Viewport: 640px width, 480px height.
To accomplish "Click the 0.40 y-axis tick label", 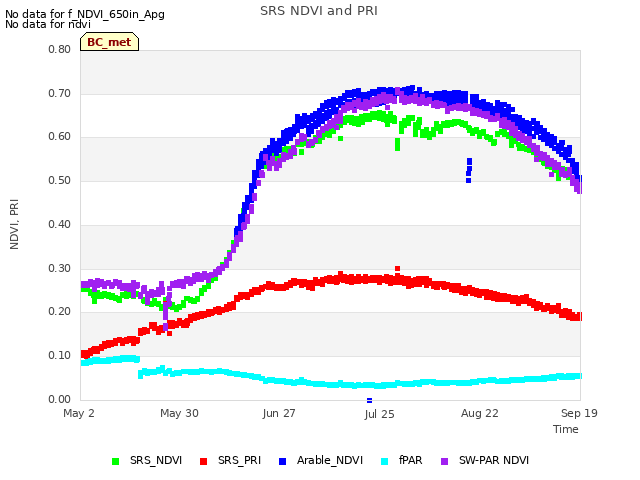I will click(x=60, y=224).
